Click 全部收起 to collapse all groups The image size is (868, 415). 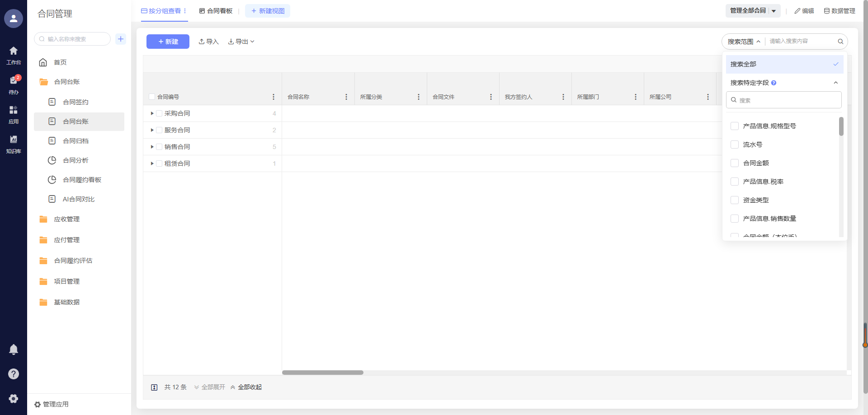(246, 387)
